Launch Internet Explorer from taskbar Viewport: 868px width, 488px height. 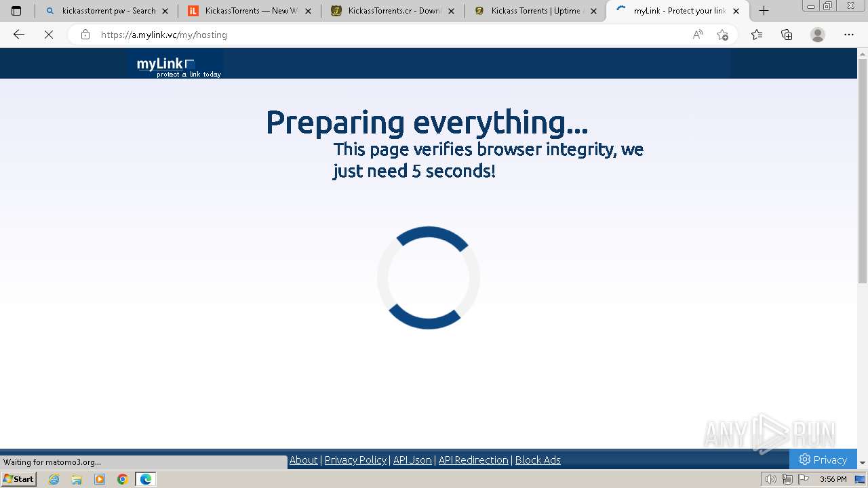click(x=54, y=479)
